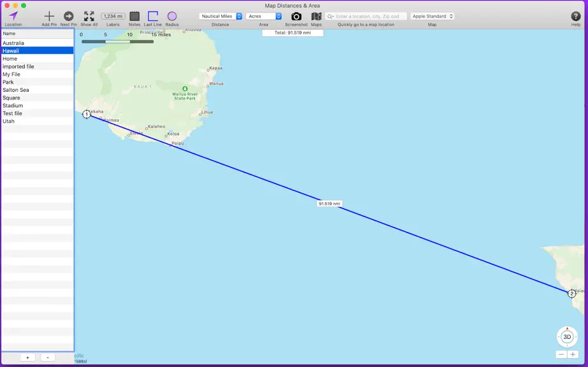Add a new pin with Add Pin
This screenshot has width=588, height=367.
[49, 16]
